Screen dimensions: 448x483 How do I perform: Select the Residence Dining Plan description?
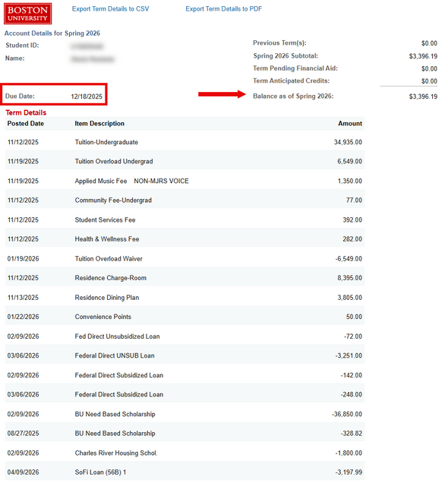(x=107, y=298)
